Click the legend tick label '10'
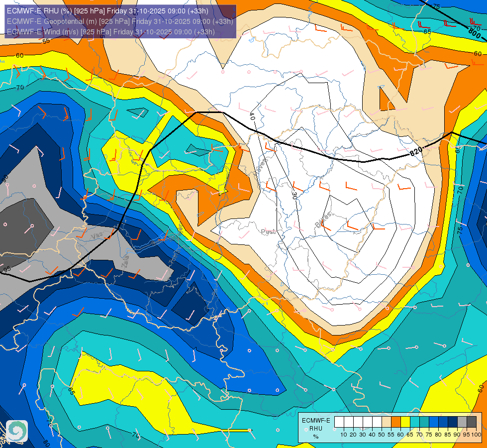The width and height of the screenshot is (487, 448). point(344,435)
